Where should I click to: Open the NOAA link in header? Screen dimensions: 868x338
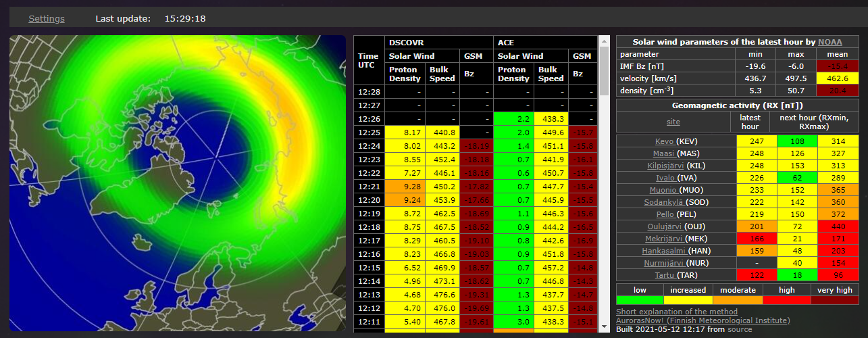click(x=830, y=42)
